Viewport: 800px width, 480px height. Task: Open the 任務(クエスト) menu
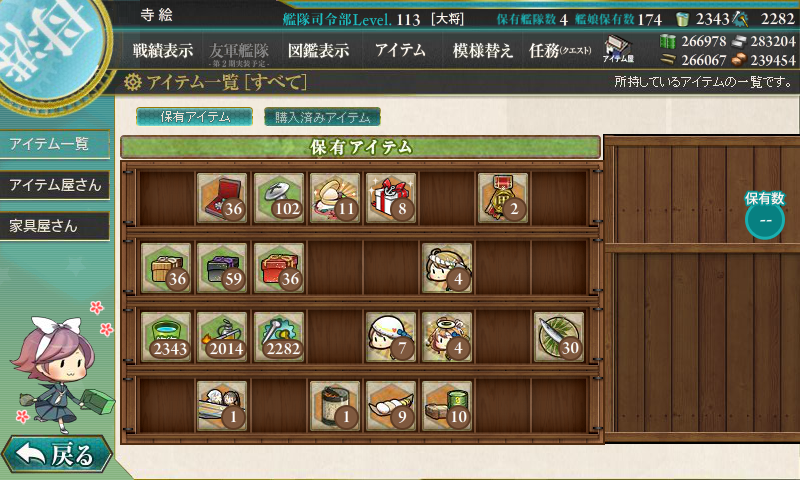(x=560, y=50)
